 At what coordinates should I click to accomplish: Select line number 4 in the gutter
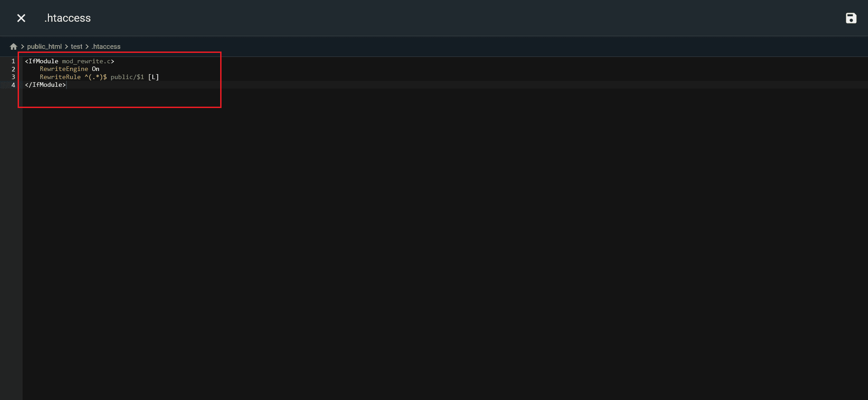(x=13, y=85)
